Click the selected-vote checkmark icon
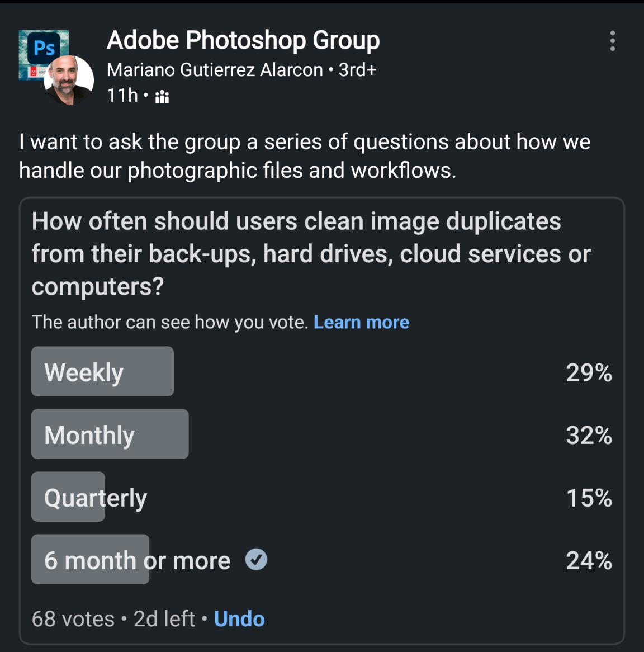 point(257,559)
